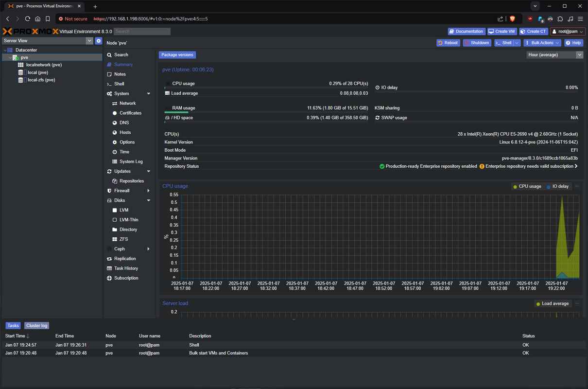The height and width of the screenshot is (389, 588).
Task: Click Enterprise repository needs valid subscription
Action: (530, 166)
